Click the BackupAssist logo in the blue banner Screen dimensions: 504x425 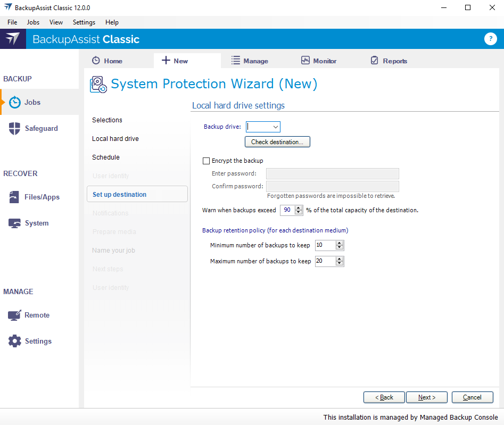coord(13,39)
